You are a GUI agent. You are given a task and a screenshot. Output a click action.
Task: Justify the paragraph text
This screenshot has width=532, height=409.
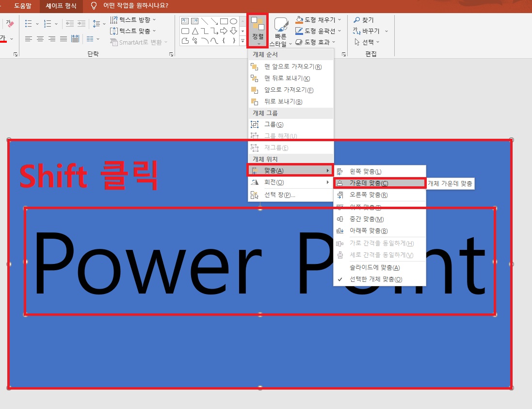[x=64, y=39]
